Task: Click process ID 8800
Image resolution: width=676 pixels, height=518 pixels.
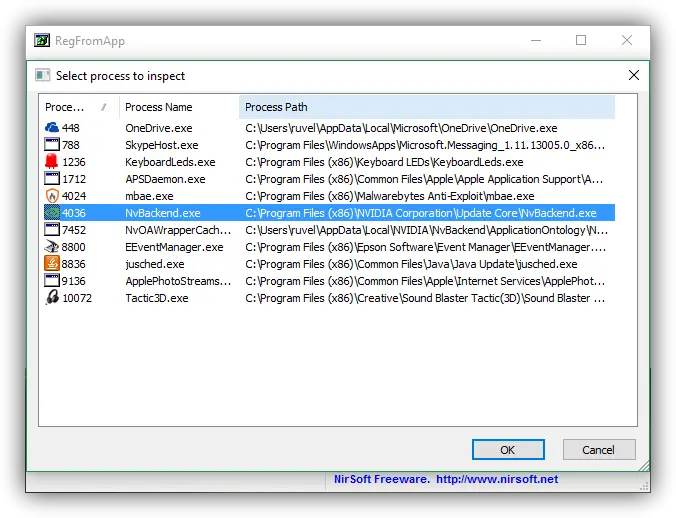Action: pyautogui.click(x=74, y=247)
